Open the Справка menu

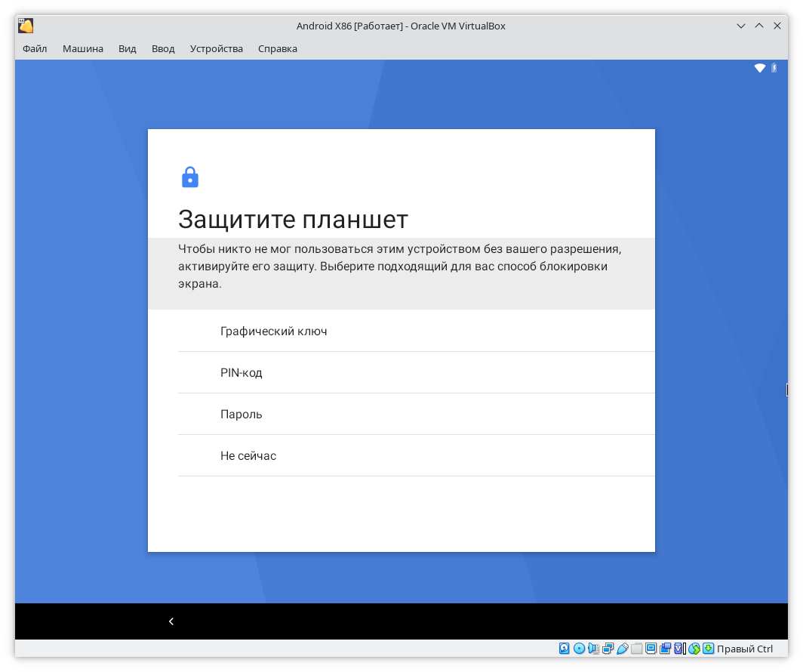coord(278,48)
